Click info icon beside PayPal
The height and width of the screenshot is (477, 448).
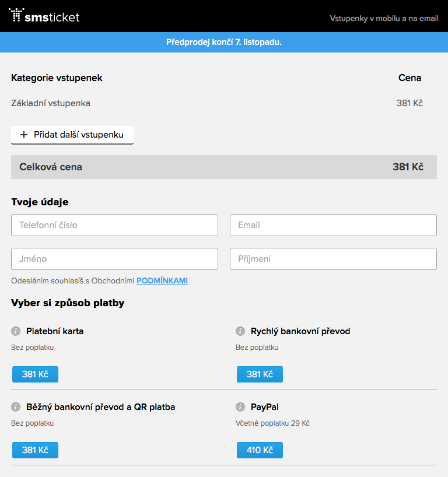(240, 407)
